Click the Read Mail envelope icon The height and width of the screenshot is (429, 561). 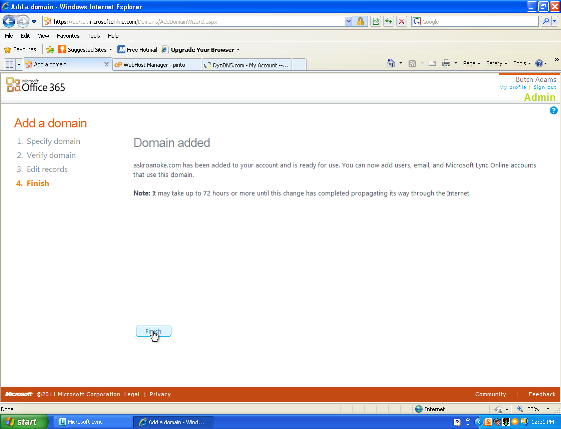pyautogui.click(x=432, y=63)
